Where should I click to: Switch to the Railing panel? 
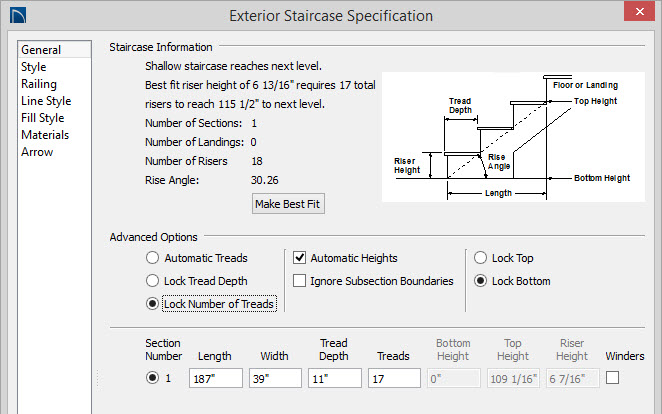click(39, 84)
